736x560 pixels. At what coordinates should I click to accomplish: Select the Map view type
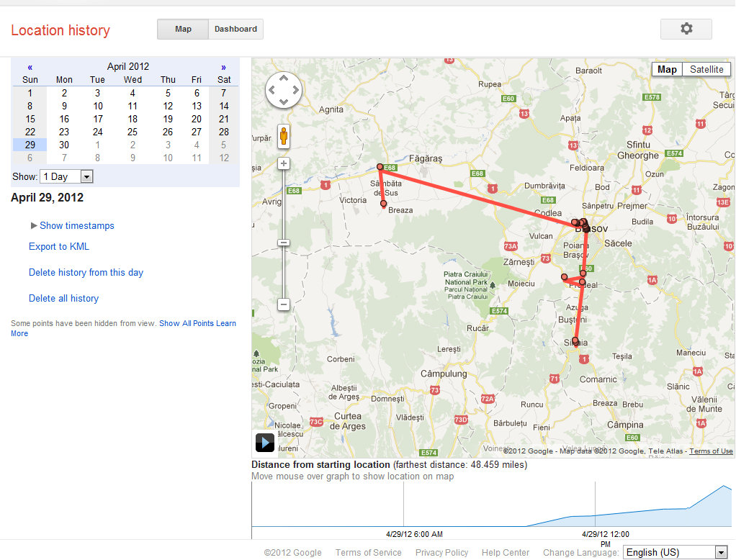(x=667, y=69)
